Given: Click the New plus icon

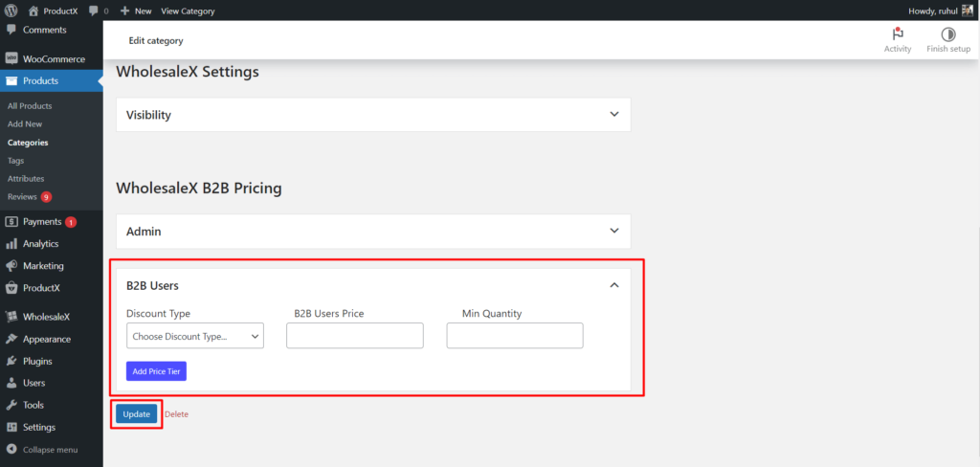Looking at the screenshot, I should click(x=125, y=11).
